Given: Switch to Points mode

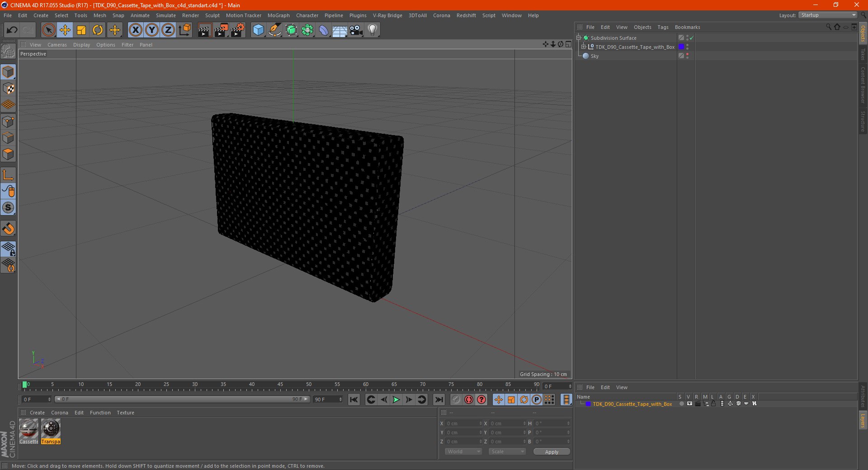Looking at the screenshot, I should tap(8, 121).
